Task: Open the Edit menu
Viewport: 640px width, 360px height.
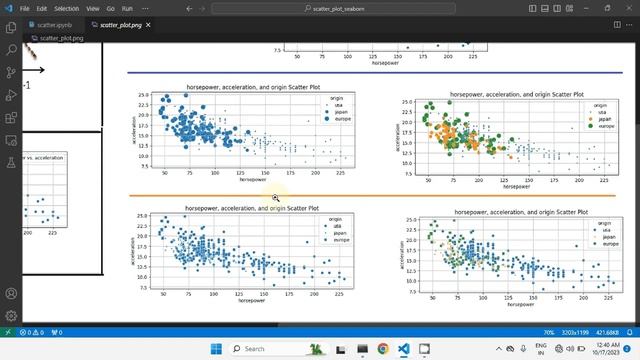Action: [42, 9]
